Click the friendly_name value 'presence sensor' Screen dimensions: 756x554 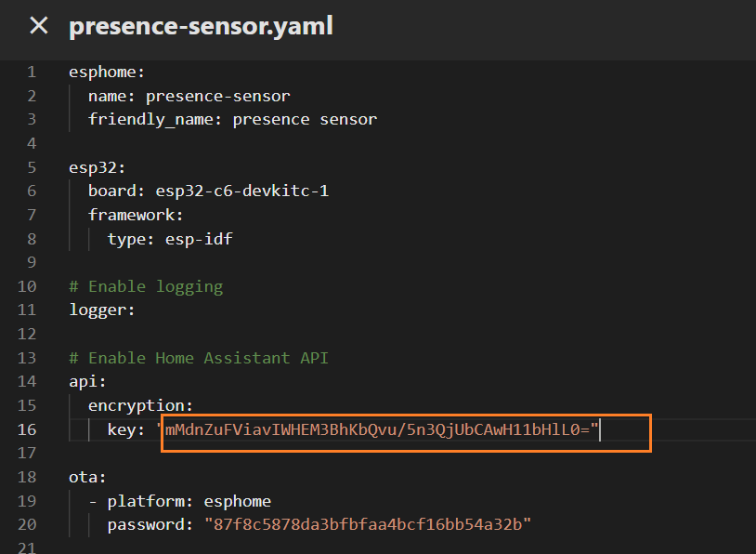click(x=305, y=119)
